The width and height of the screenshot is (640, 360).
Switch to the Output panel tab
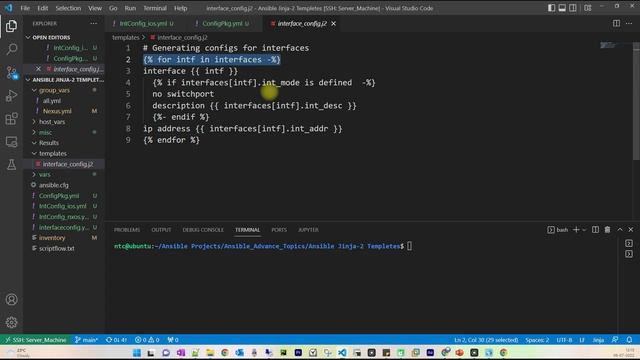[161, 230]
